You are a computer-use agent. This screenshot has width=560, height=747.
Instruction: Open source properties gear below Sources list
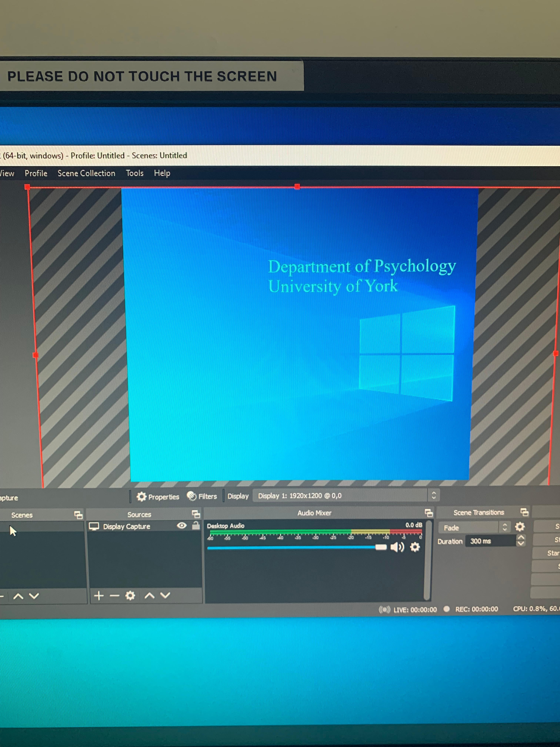[x=130, y=595]
